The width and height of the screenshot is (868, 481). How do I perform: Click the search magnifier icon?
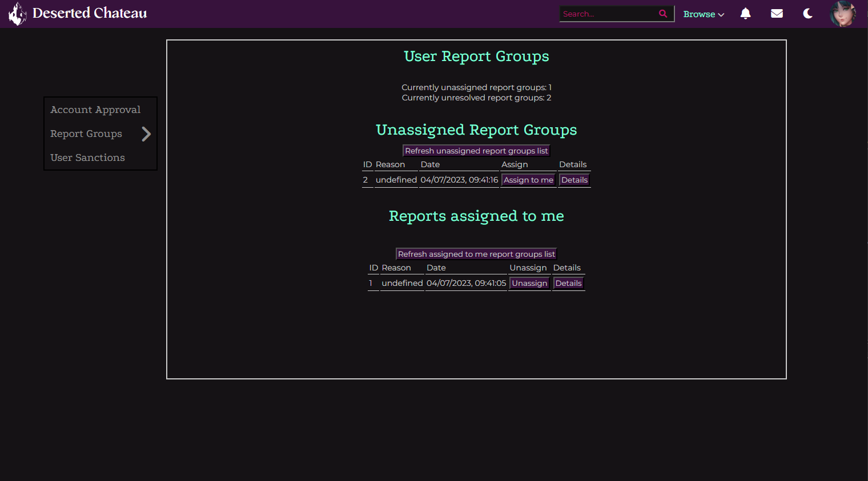pos(662,14)
